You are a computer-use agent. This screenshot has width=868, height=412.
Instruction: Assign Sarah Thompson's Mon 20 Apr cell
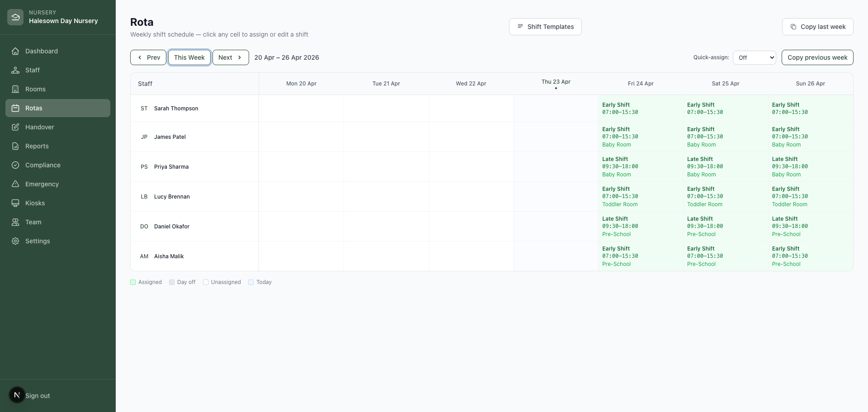click(x=302, y=109)
